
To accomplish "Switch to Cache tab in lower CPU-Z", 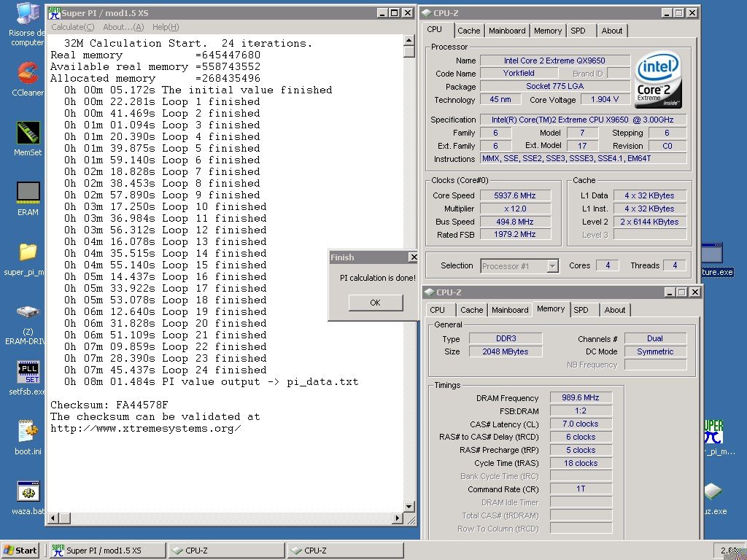I will [x=472, y=310].
